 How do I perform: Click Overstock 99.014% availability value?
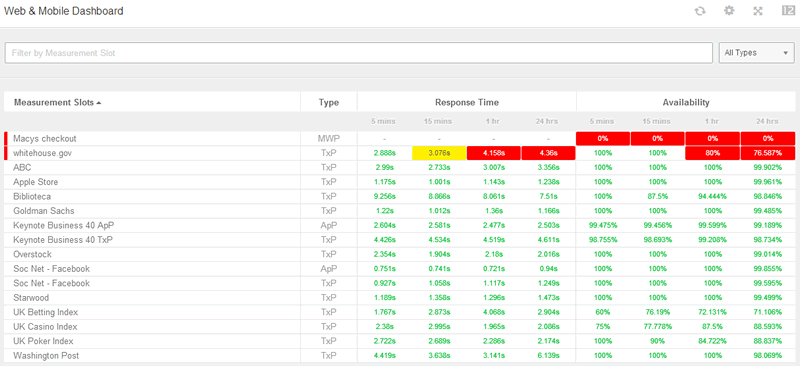[767, 254]
